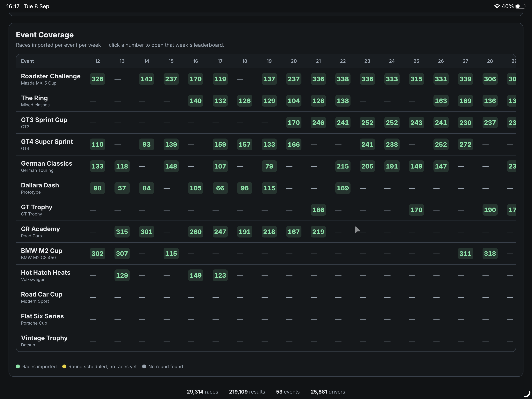Image resolution: width=532 pixels, height=399 pixels.
Task: Open Roadster Challenge week 12 count 326
Action: (97, 79)
